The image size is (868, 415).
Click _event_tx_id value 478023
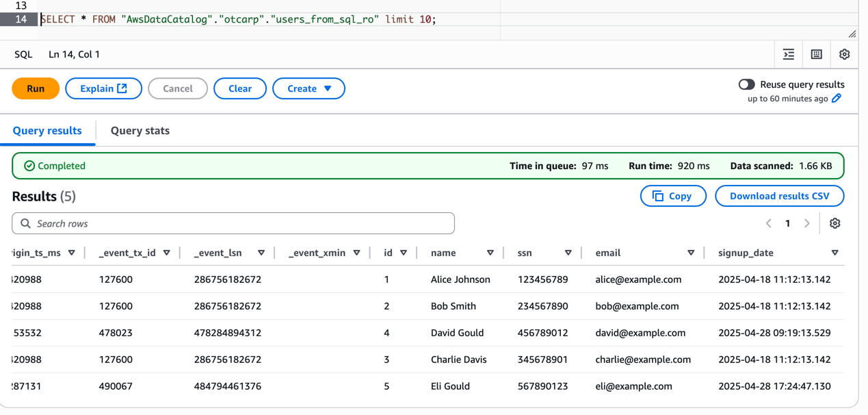[116, 333]
